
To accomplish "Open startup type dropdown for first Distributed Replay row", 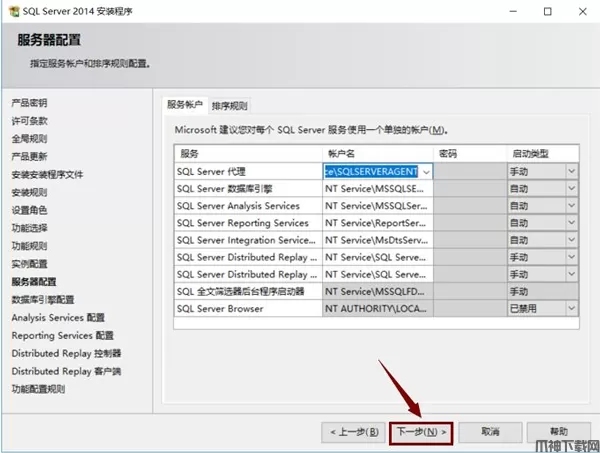I will click(572, 257).
